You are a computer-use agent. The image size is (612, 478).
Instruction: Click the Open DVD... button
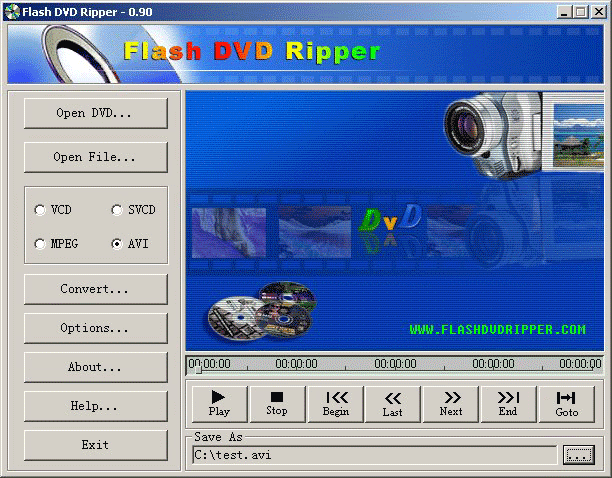coord(95,113)
